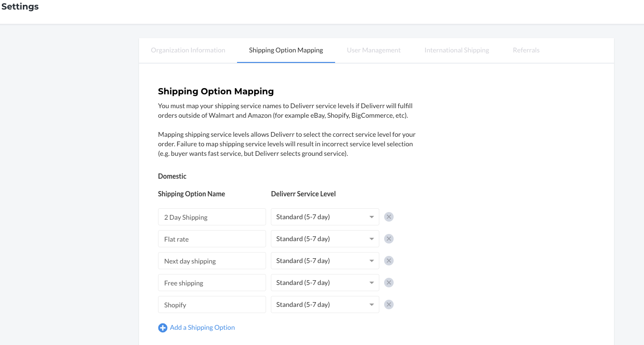Screen dimensions: 644x345
Task: Go to International Shipping tab
Action: pos(456,50)
